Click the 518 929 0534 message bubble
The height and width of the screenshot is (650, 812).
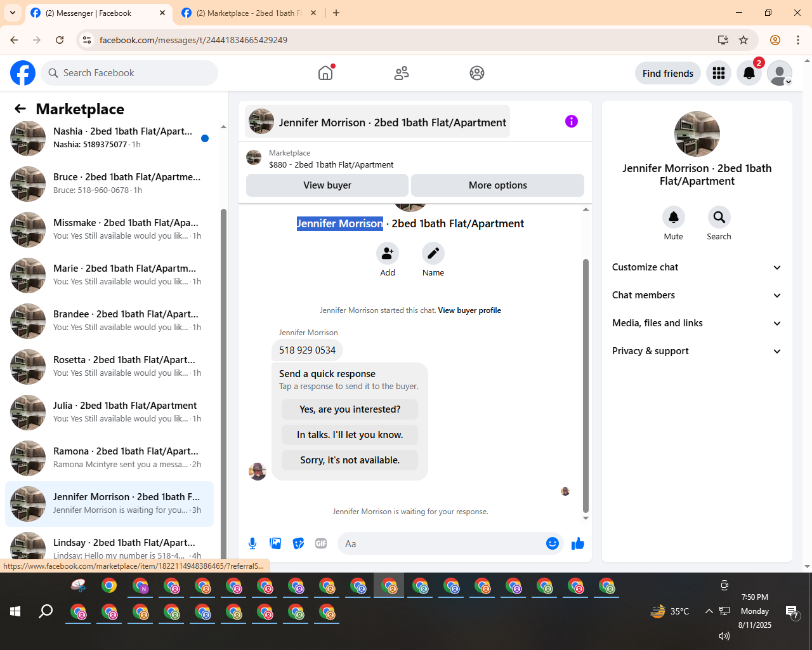pos(307,350)
